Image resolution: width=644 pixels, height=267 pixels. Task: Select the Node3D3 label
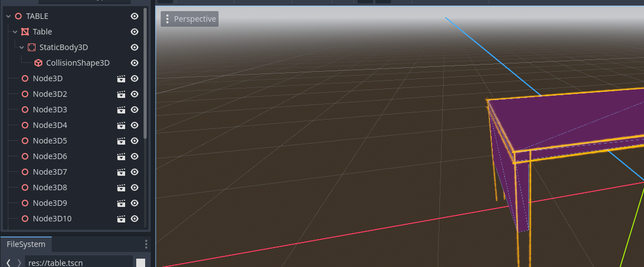tap(49, 110)
